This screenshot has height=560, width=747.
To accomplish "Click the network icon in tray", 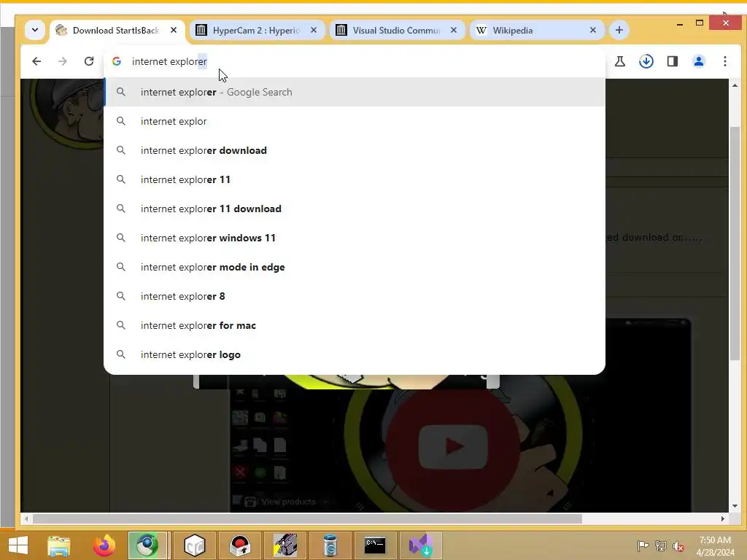I will pyautogui.click(x=661, y=545).
